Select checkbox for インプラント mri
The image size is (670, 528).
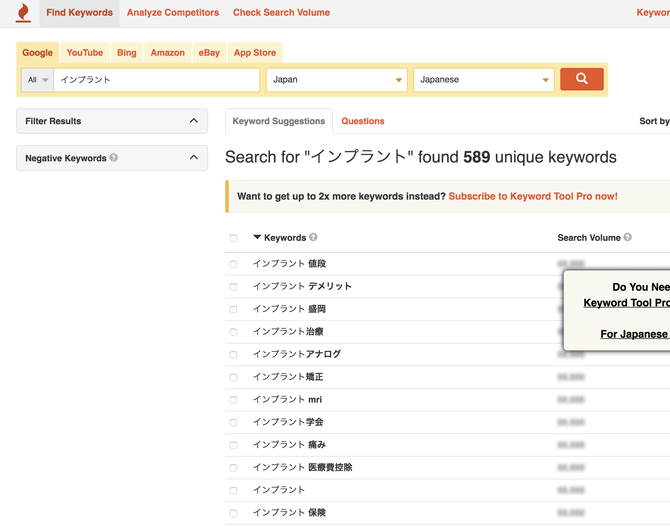click(234, 400)
